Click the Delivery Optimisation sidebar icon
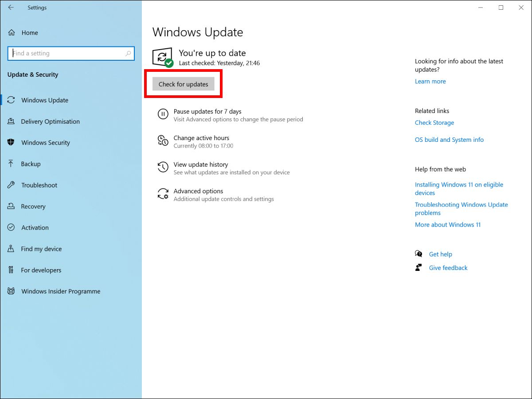532x399 pixels. (12, 121)
